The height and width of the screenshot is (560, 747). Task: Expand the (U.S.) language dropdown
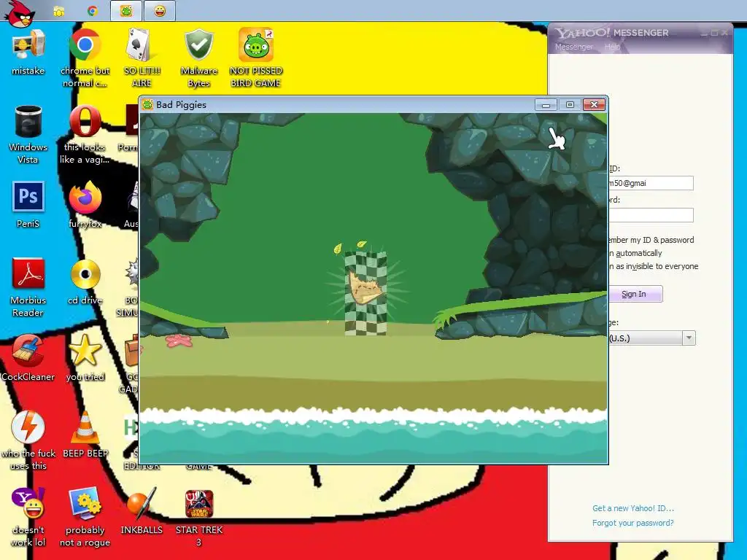tap(689, 338)
